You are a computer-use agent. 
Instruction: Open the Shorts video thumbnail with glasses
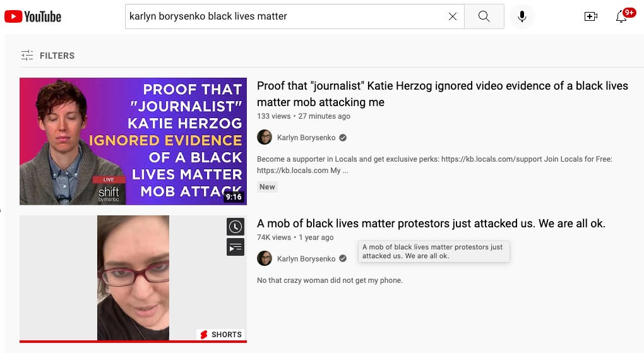133,278
